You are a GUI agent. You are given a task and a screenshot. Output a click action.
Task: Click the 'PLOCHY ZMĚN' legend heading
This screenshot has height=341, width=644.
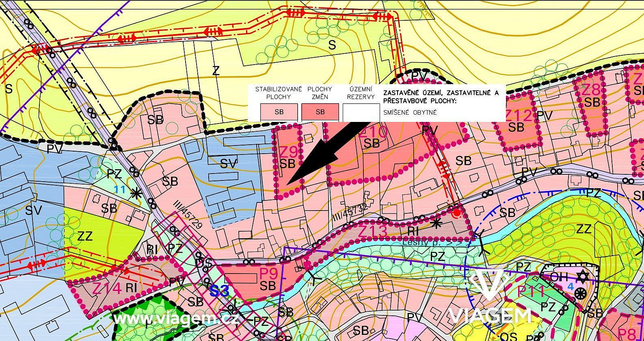pos(320,93)
